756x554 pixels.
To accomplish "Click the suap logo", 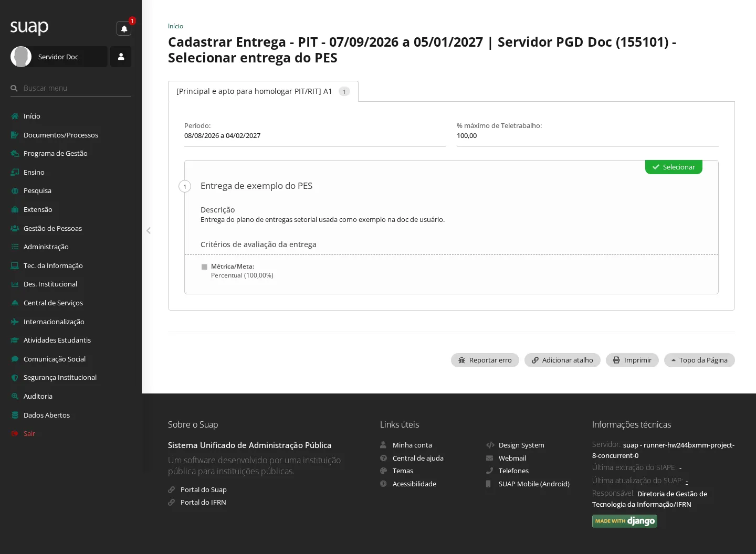I will [29, 27].
